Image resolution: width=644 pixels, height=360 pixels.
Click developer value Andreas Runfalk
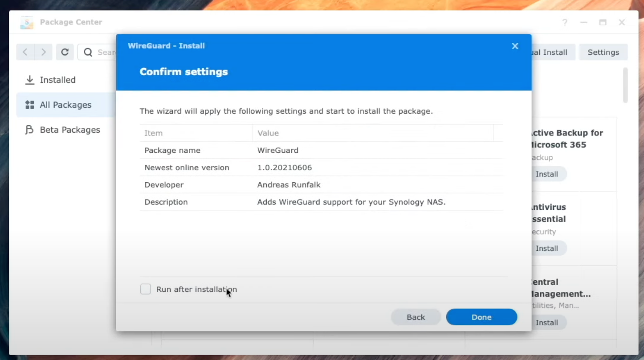pyautogui.click(x=289, y=184)
